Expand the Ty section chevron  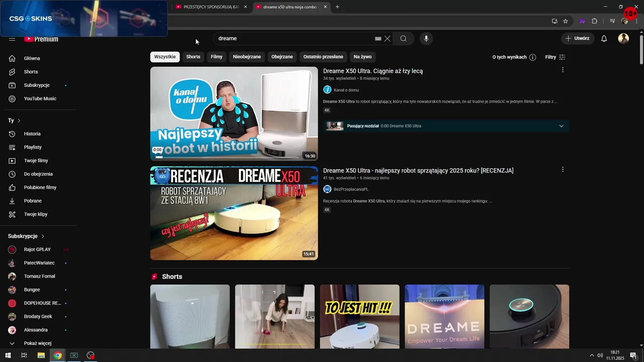click(x=19, y=121)
